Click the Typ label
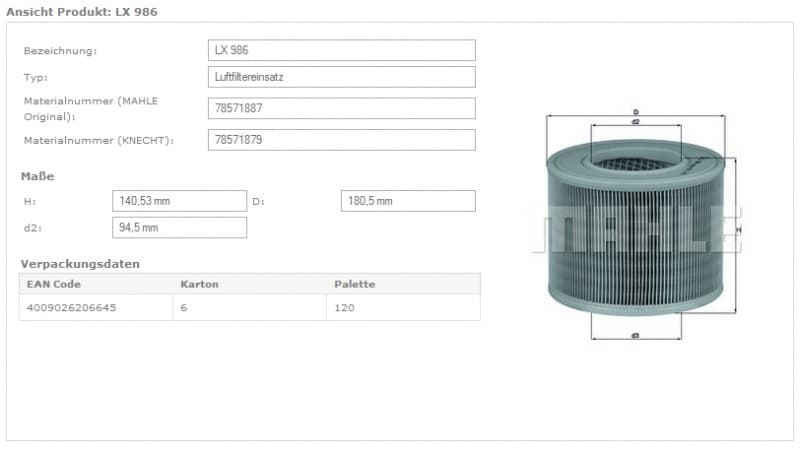 tap(36, 78)
